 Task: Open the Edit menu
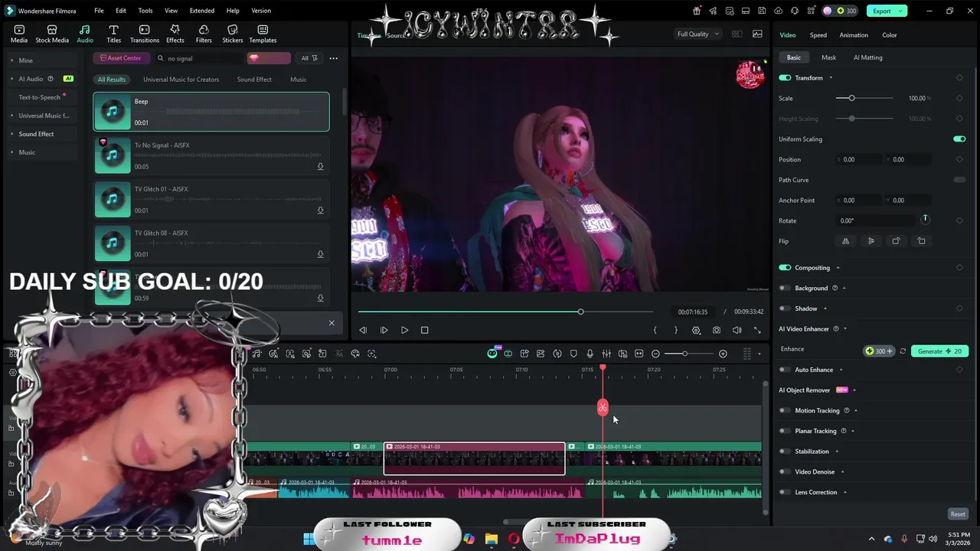[x=121, y=11]
